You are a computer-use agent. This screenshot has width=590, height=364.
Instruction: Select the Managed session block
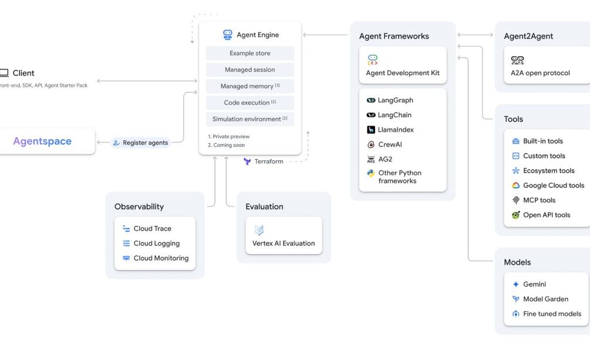250,70
